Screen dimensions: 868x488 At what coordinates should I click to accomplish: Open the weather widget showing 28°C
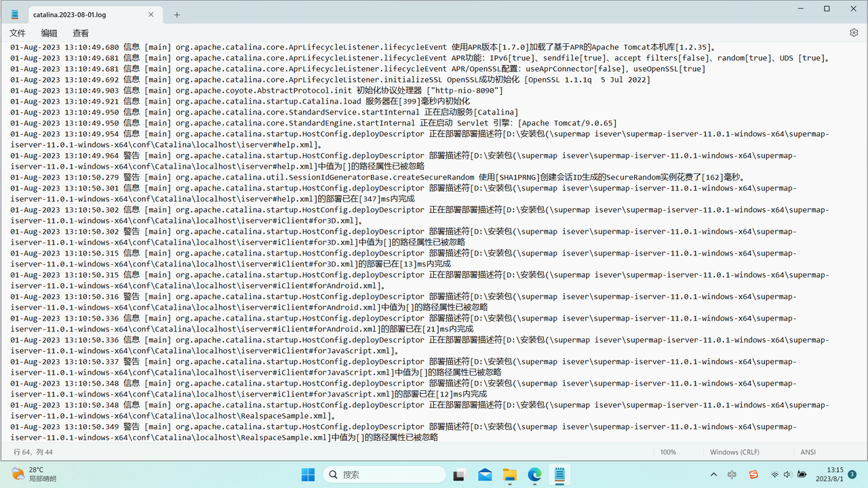coord(34,474)
